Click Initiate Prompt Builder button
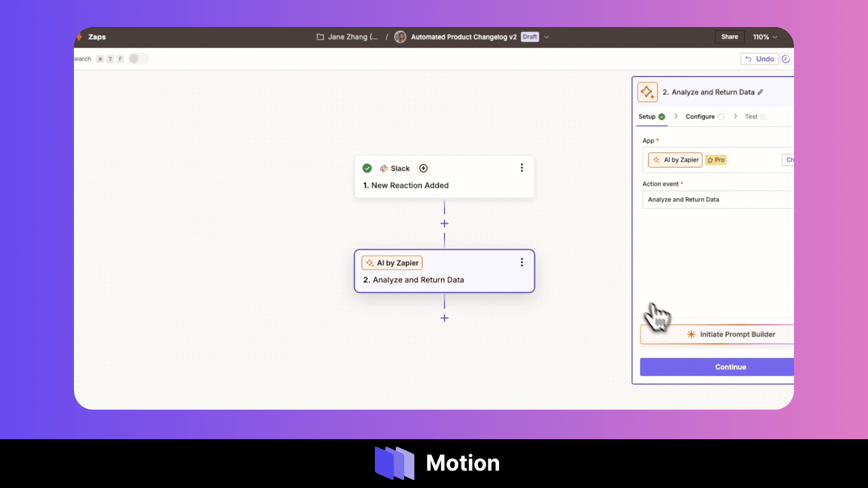Screen dimensions: 868x488 717,335
